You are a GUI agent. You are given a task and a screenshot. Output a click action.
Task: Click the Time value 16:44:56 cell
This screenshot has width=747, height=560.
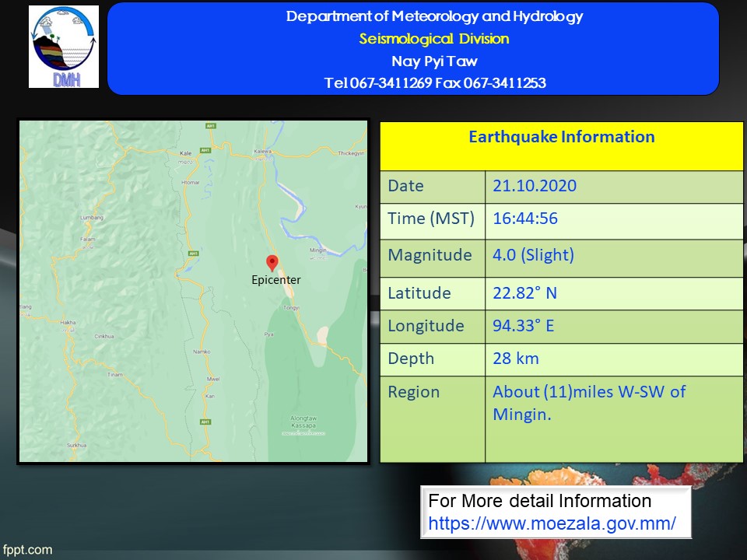pyautogui.click(x=525, y=219)
